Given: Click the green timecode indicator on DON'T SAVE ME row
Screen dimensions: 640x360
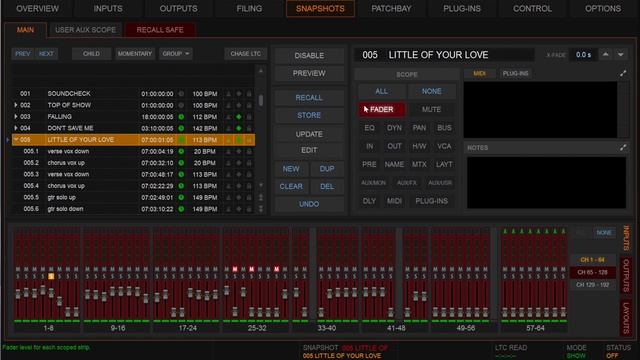Looking at the screenshot, I should click(x=181, y=128).
